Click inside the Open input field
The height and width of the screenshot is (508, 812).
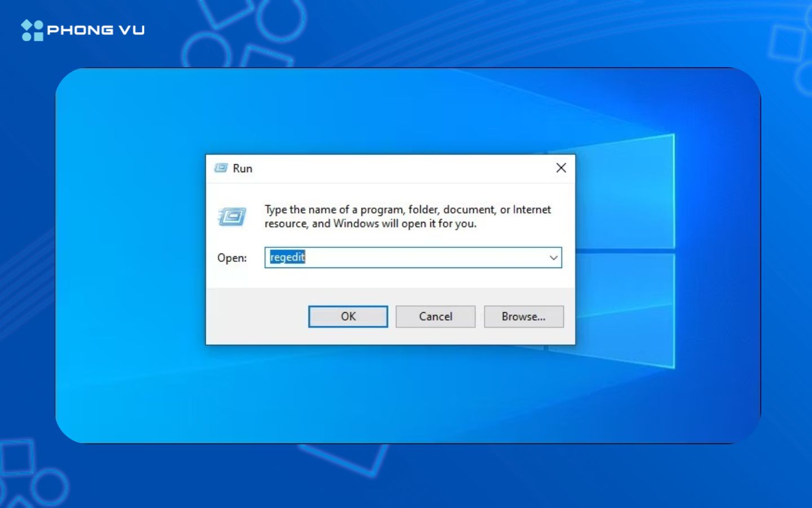(395, 258)
